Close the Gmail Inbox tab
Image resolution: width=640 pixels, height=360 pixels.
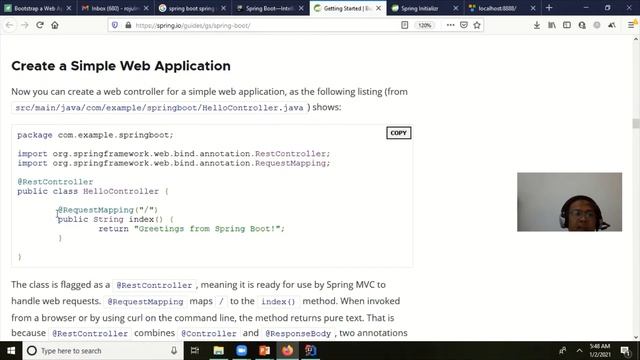click(x=146, y=8)
